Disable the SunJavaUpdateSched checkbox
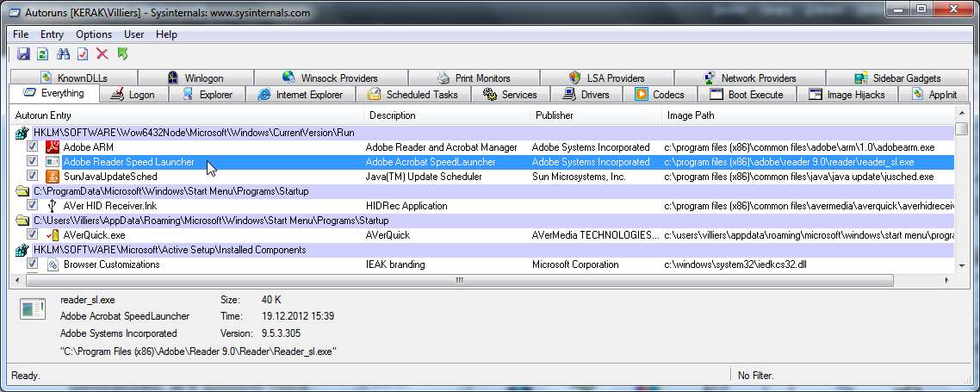 (32, 177)
